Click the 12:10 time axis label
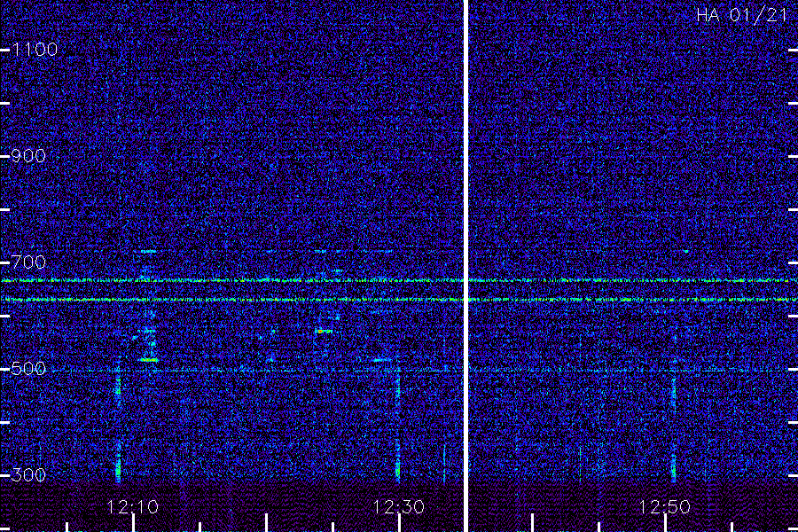The image size is (798, 532). 133,507
